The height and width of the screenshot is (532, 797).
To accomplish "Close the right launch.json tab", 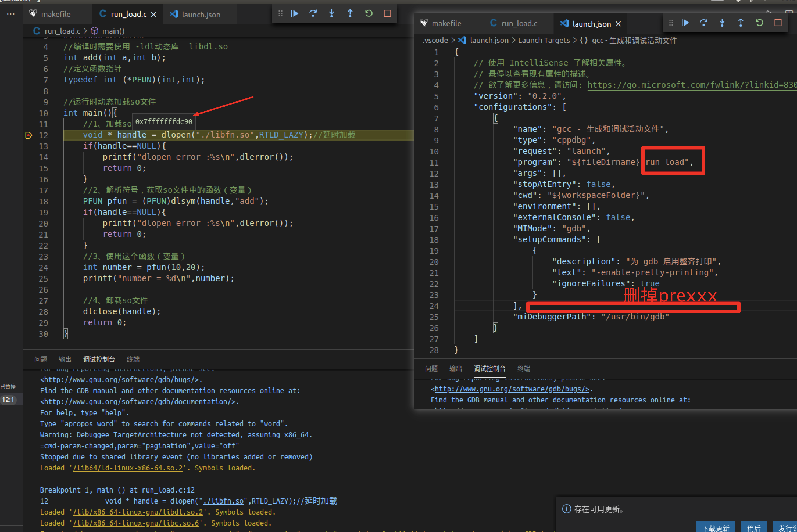I will coord(618,24).
